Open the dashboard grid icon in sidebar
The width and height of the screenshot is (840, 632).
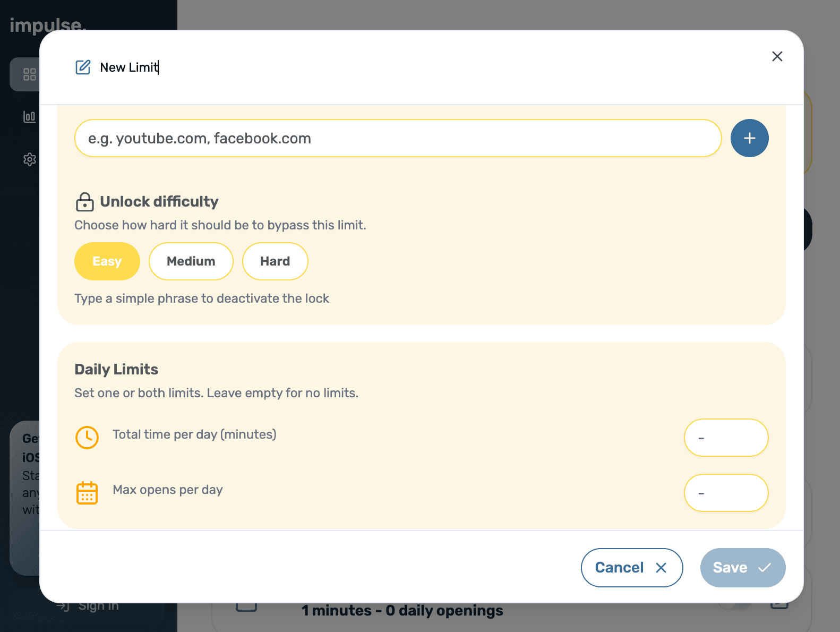tap(30, 74)
